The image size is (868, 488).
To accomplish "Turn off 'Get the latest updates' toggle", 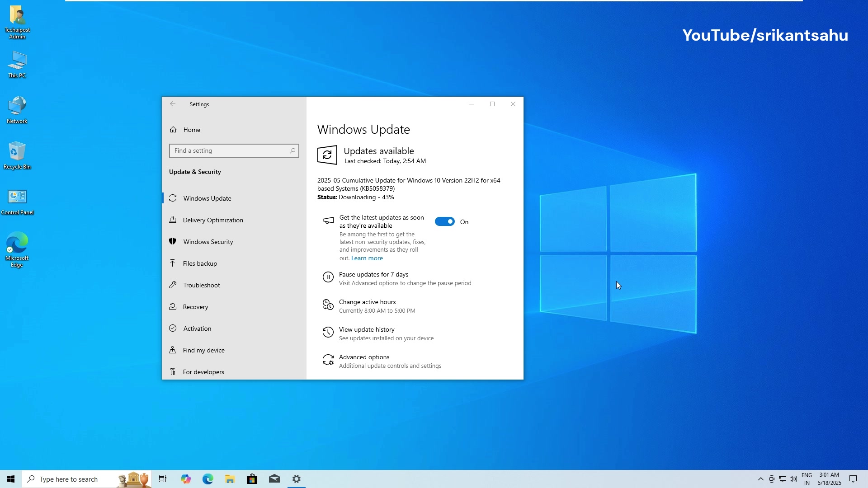I will tap(445, 221).
